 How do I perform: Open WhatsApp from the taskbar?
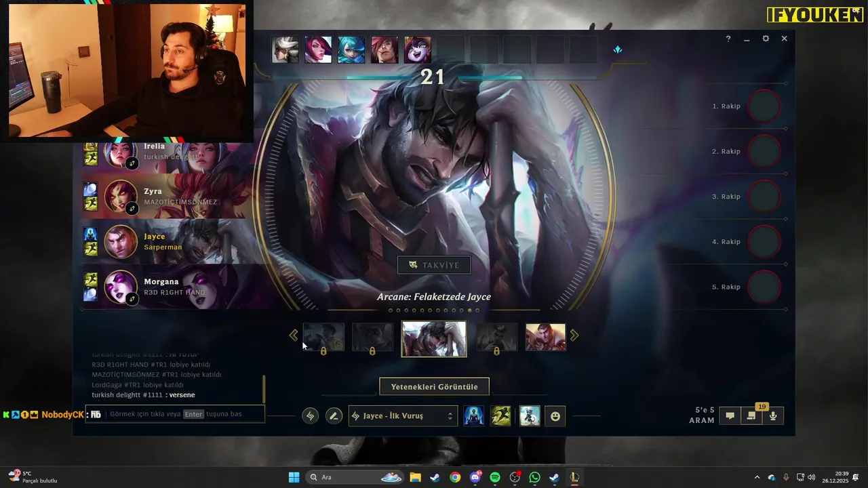coord(535,477)
